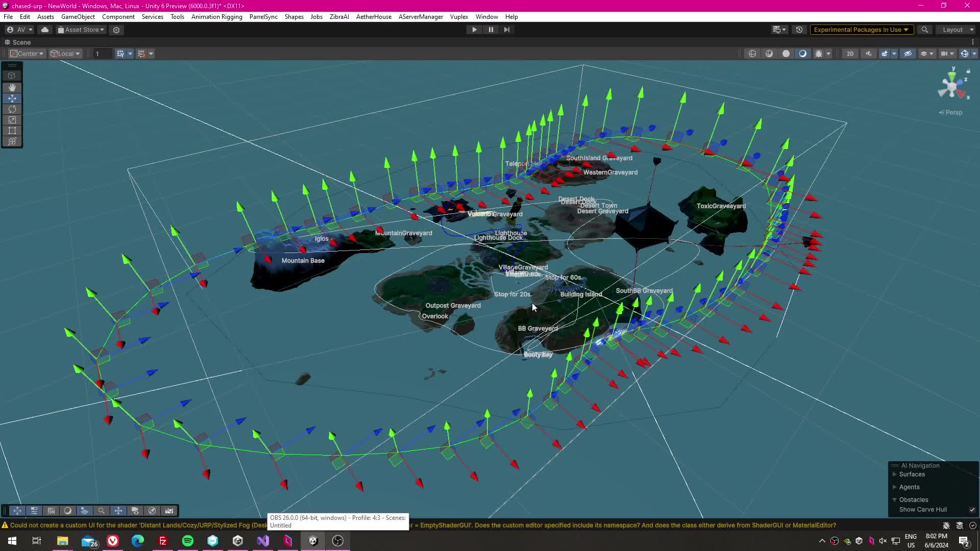980x551 pixels.
Task: Select the Rotate tool in scene toolbar
Action: (x=12, y=109)
